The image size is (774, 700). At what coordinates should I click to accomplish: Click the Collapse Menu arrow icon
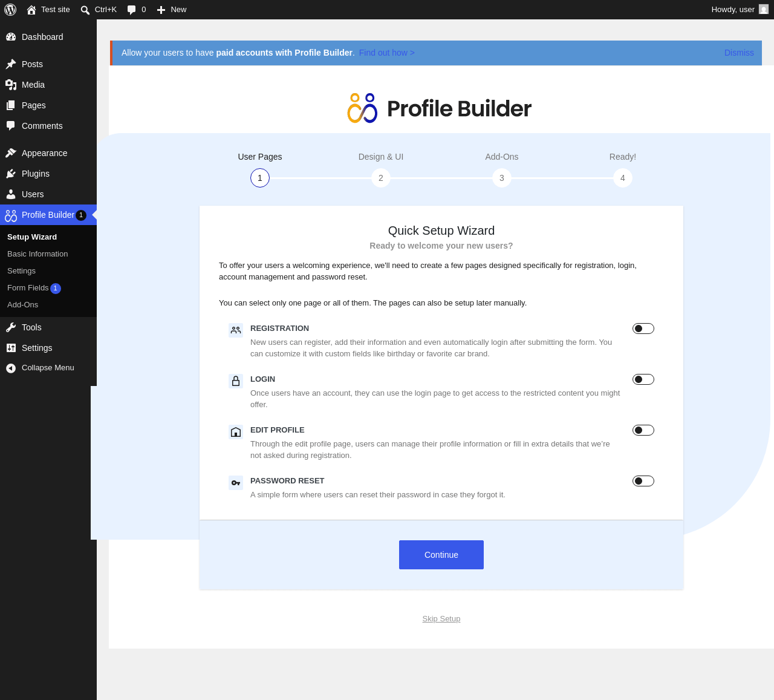point(11,368)
